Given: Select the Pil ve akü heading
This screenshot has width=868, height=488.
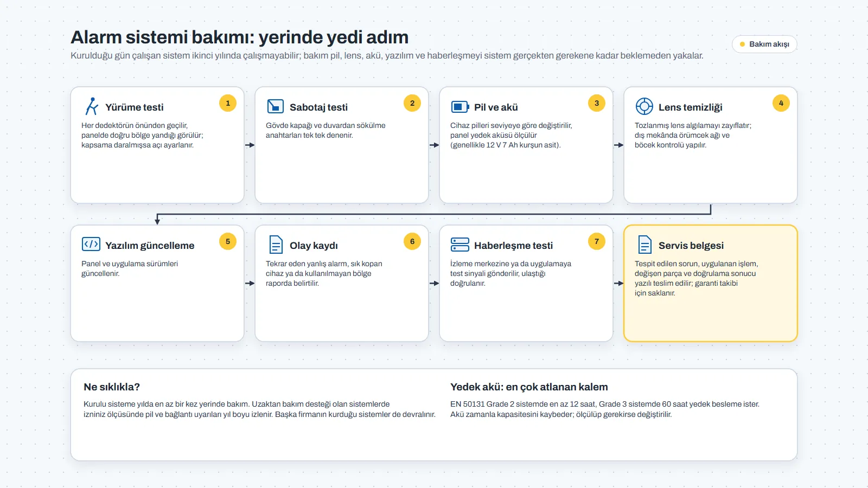Looking at the screenshot, I should (x=496, y=107).
